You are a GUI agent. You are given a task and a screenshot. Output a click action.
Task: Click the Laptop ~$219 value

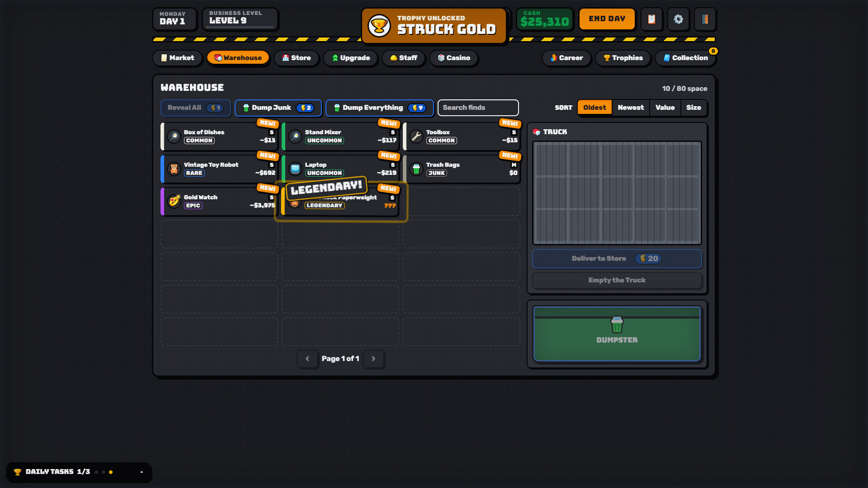click(387, 173)
